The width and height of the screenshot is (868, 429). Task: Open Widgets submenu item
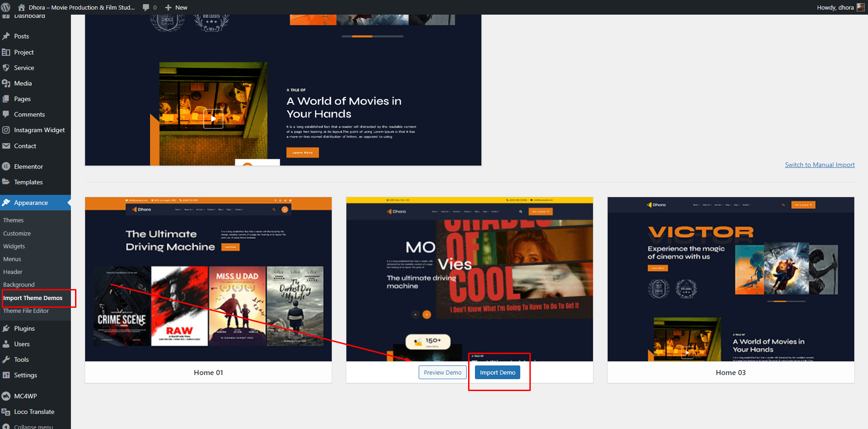(x=14, y=246)
